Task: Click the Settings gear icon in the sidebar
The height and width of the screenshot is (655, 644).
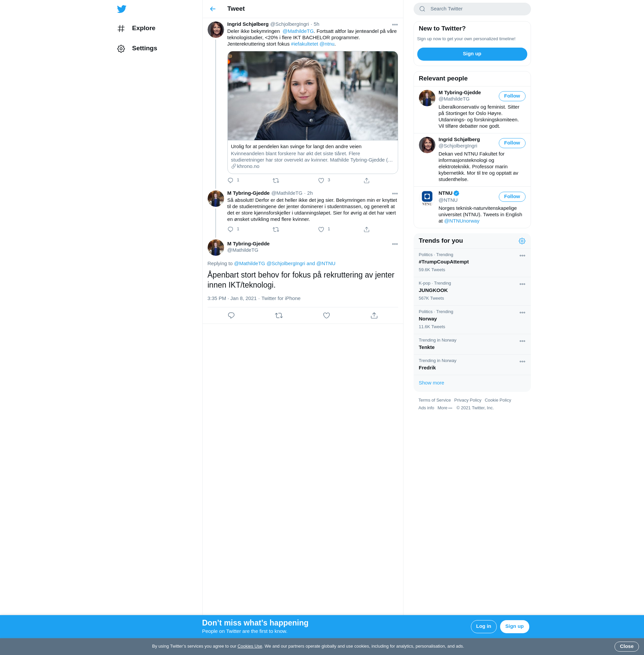Action: 121,49
